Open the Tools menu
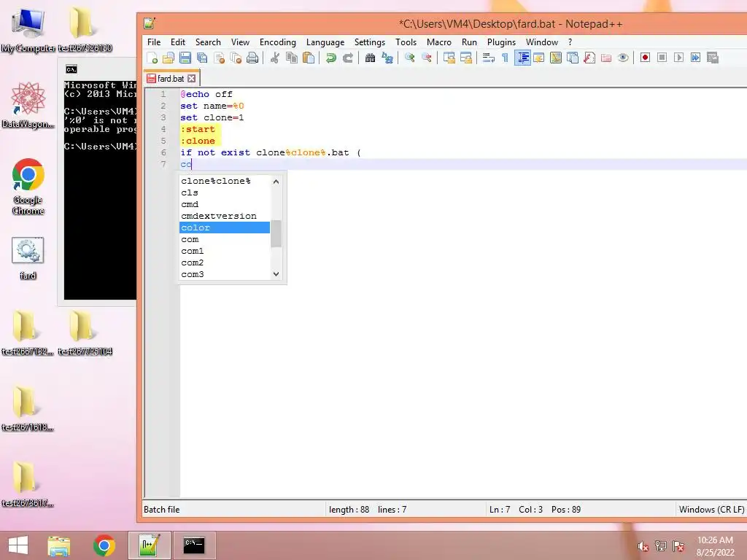 pyautogui.click(x=406, y=42)
